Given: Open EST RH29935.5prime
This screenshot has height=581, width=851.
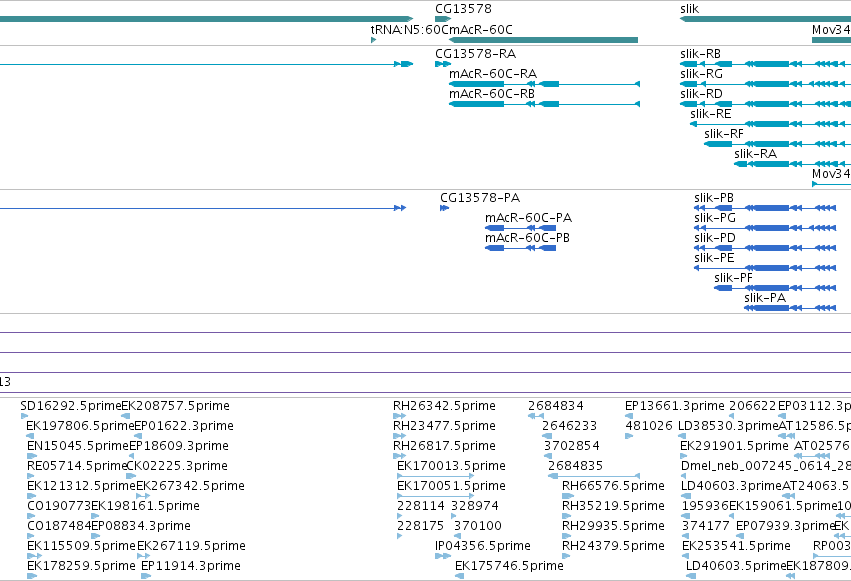Looking at the screenshot, I should [613, 526].
